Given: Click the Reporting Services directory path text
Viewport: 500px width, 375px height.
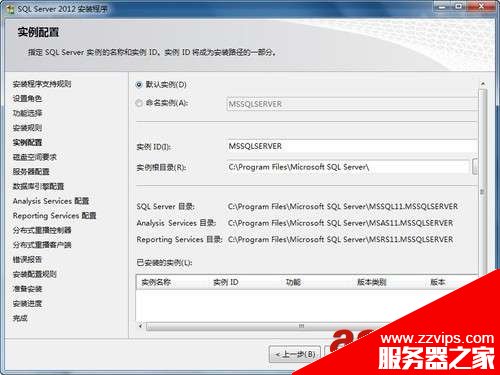Looking at the screenshot, I should [x=340, y=239].
